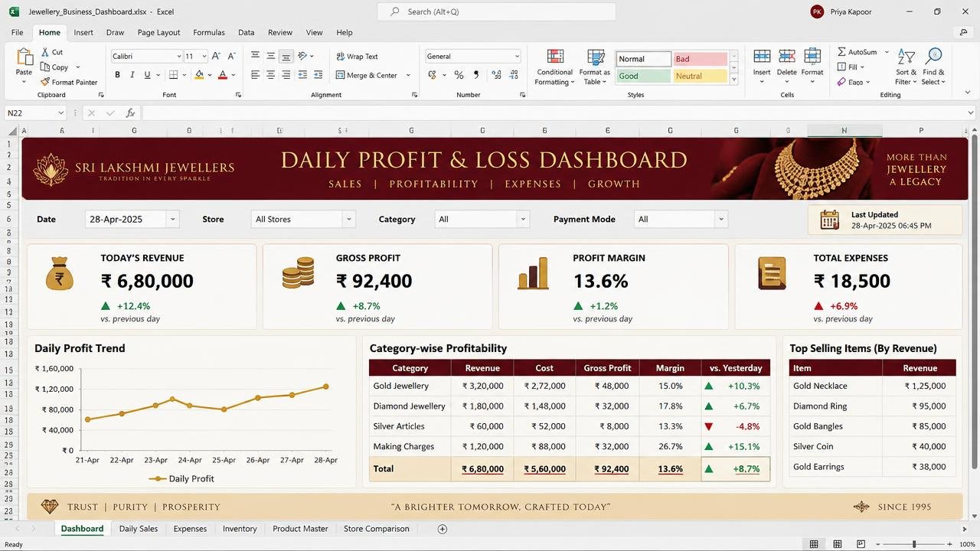Click Accounting Number Format icon
Viewport: 980px width, 551px height.
point(432,75)
